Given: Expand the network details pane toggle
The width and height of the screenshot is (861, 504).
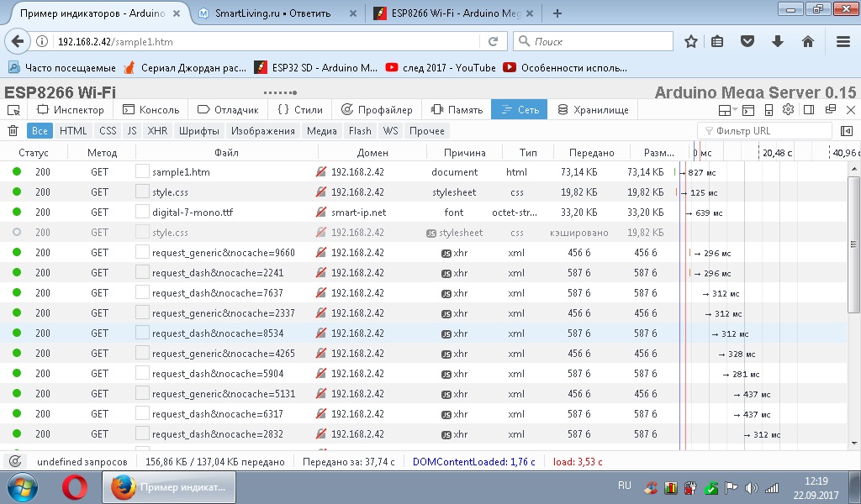Looking at the screenshot, I should click(846, 131).
